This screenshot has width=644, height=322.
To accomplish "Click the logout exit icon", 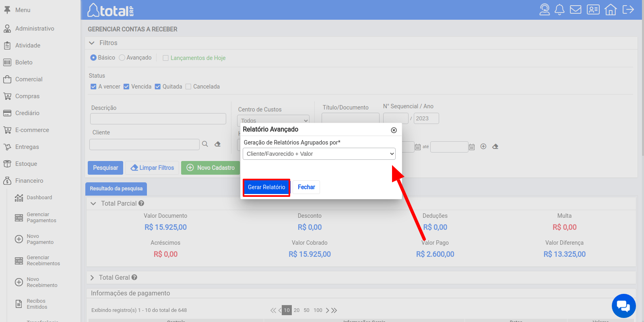I will 628,10.
